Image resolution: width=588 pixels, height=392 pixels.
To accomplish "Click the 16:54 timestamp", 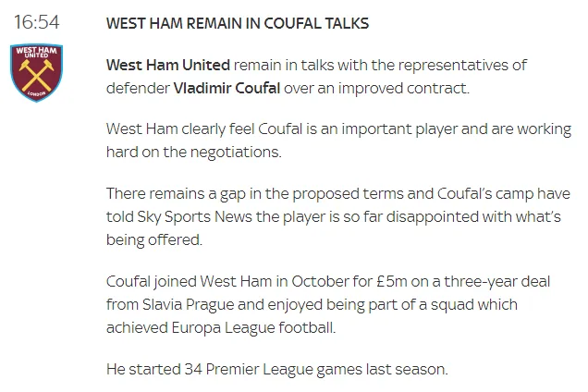I will point(35,21).
